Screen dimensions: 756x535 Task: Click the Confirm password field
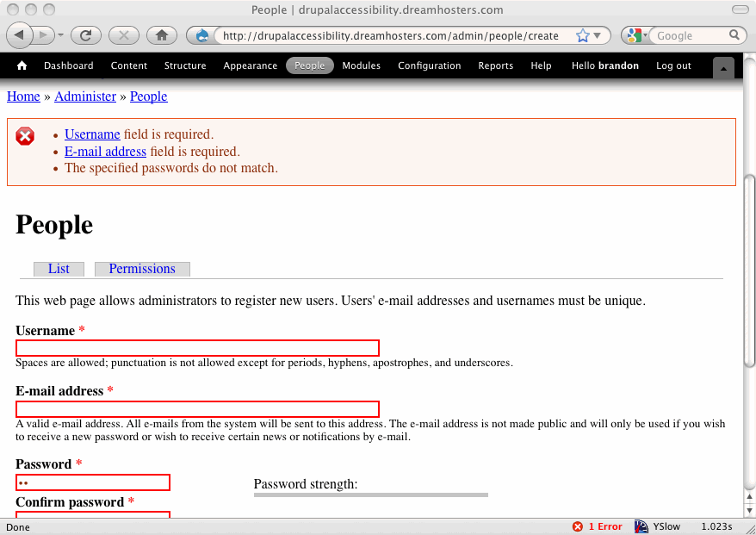coord(93,514)
